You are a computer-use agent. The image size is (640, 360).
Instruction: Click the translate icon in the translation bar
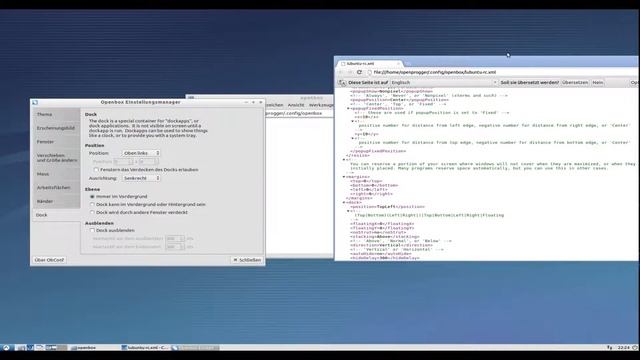342,82
